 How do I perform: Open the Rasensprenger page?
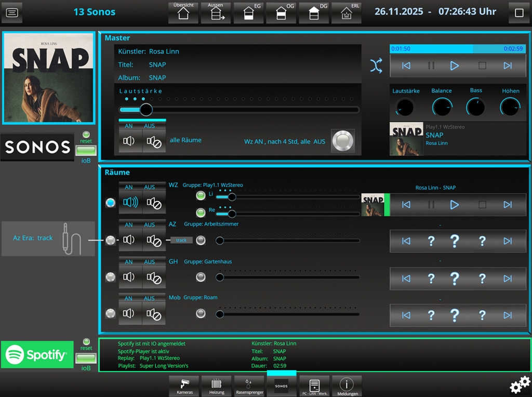pos(248,386)
